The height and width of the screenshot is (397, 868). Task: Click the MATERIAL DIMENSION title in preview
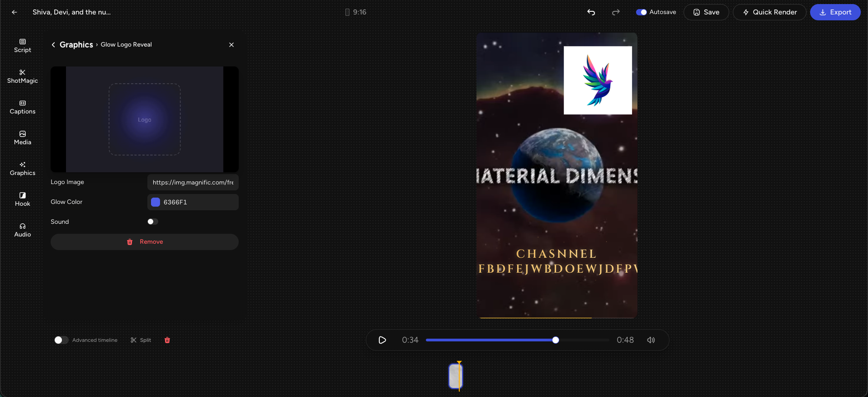pos(557,176)
